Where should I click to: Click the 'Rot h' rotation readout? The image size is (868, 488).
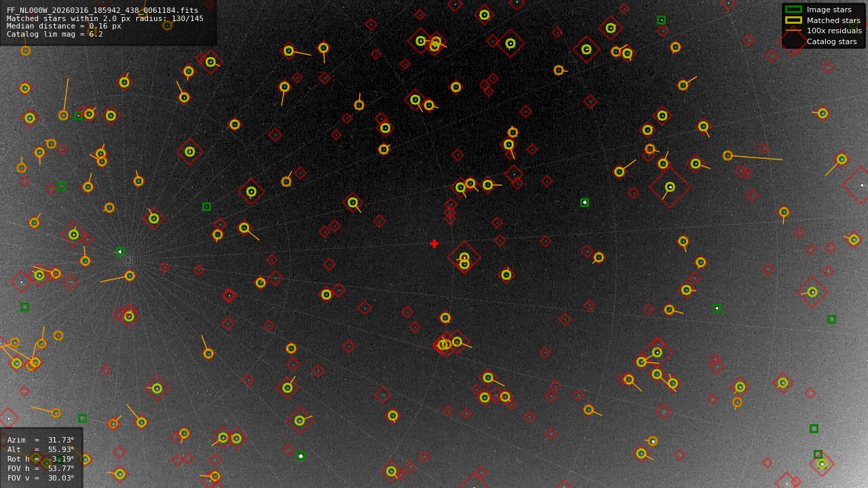point(41,459)
